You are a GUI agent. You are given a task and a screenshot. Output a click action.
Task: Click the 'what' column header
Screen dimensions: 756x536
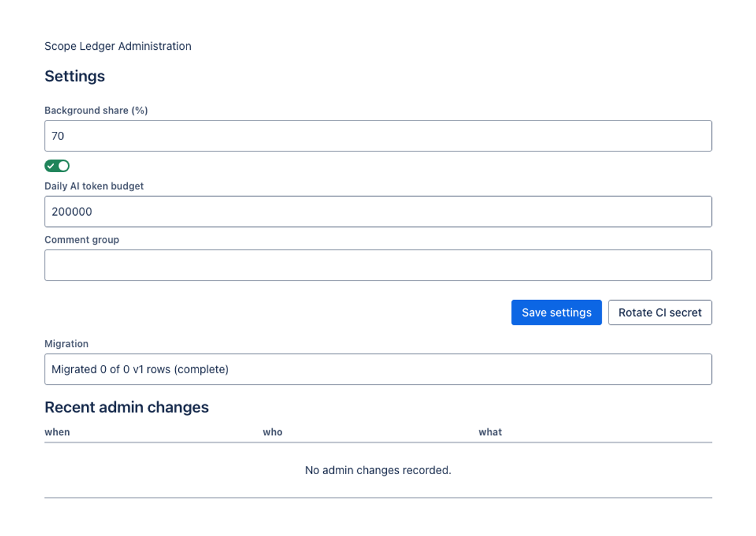coord(490,432)
